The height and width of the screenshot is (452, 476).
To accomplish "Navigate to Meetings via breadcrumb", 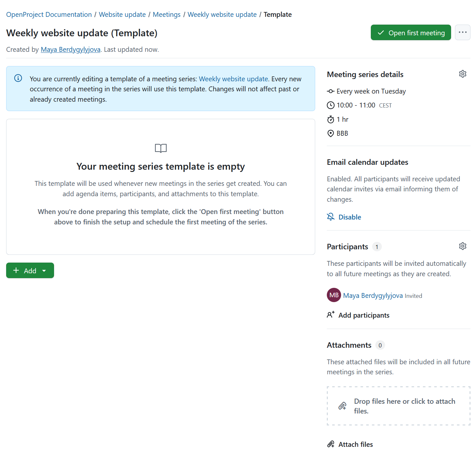I will tap(166, 14).
